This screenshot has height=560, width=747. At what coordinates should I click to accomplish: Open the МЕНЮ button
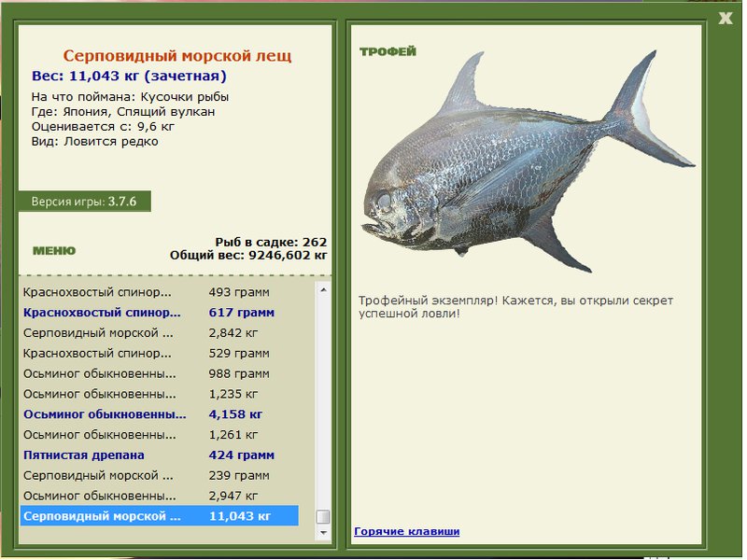pyautogui.click(x=54, y=250)
